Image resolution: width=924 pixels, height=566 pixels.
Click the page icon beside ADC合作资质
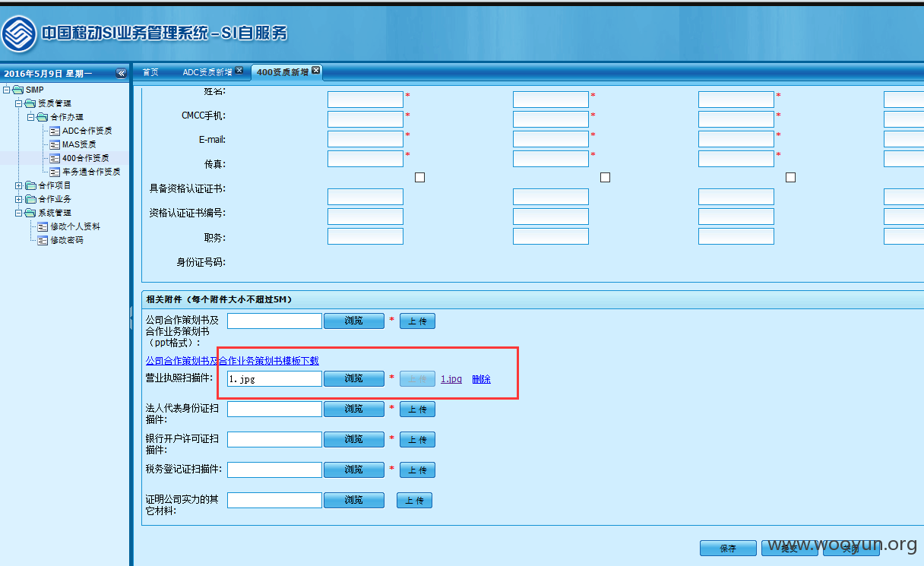(55, 131)
